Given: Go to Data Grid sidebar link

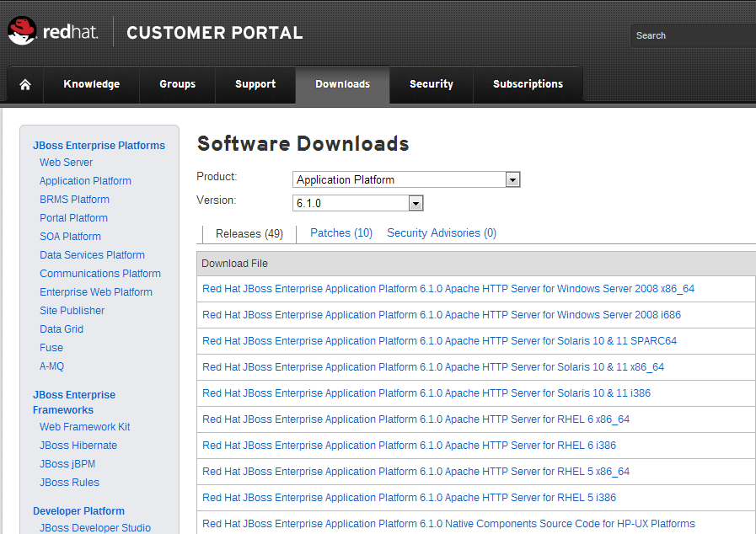Looking at the screenshot, I should (x=62, y=329).
